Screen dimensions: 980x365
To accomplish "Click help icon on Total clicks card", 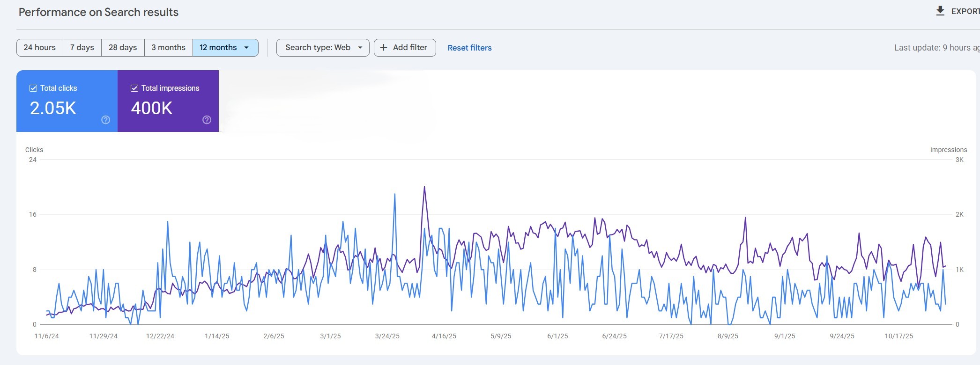I will coord(106,120).
